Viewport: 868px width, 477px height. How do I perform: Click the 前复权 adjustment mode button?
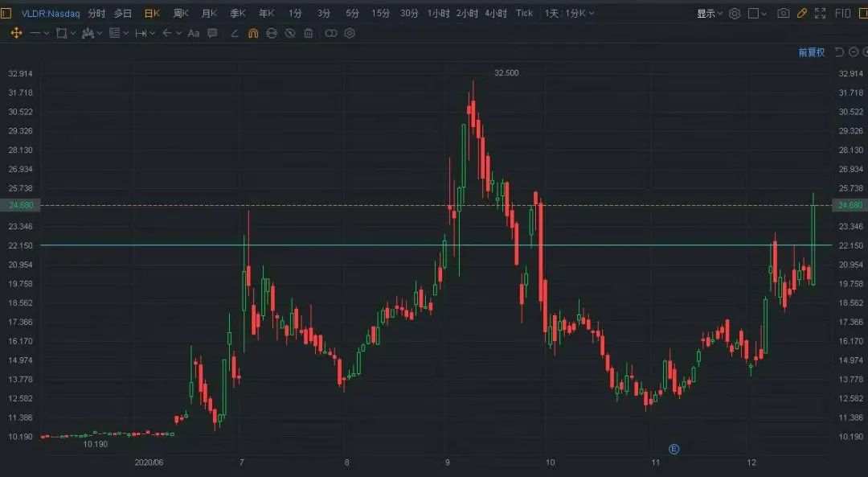[812, 52]
